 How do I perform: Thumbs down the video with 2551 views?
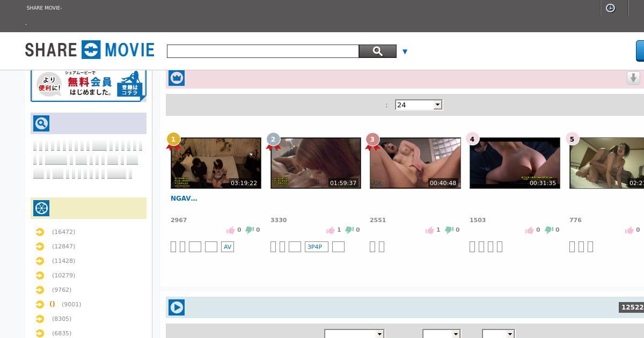(449, 230)
